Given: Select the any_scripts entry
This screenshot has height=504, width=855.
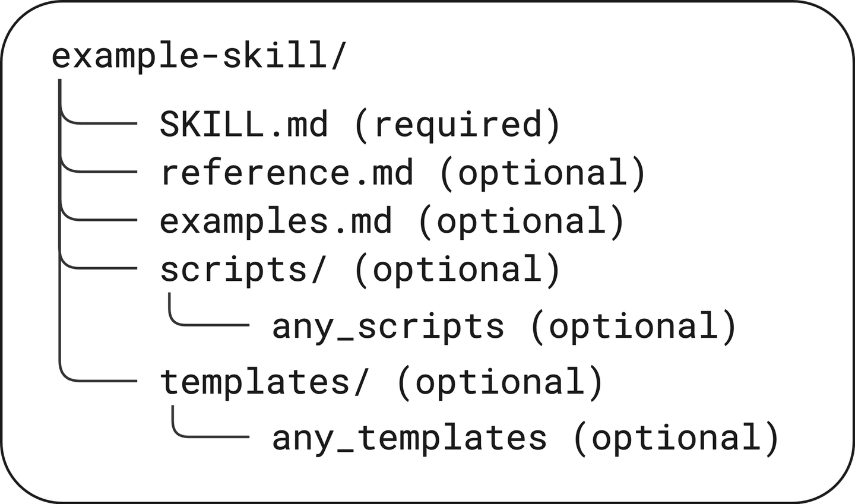Looking at the screenshot, I should 388,326.
